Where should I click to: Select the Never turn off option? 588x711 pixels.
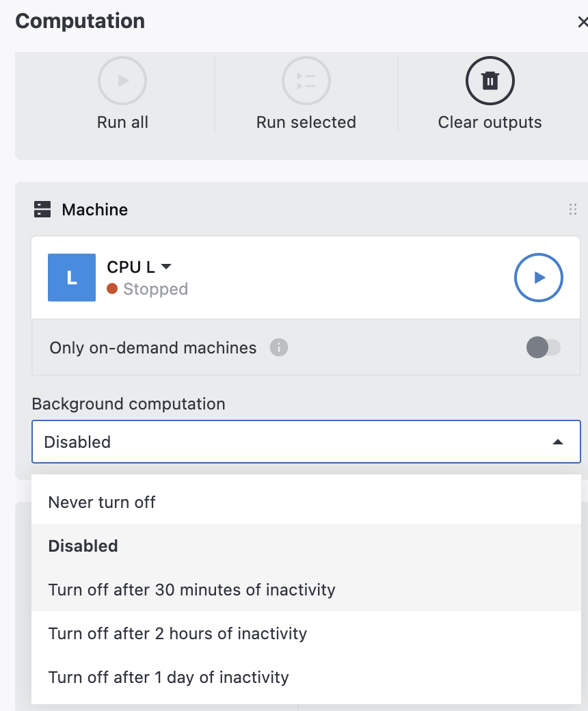coord(101,502)
